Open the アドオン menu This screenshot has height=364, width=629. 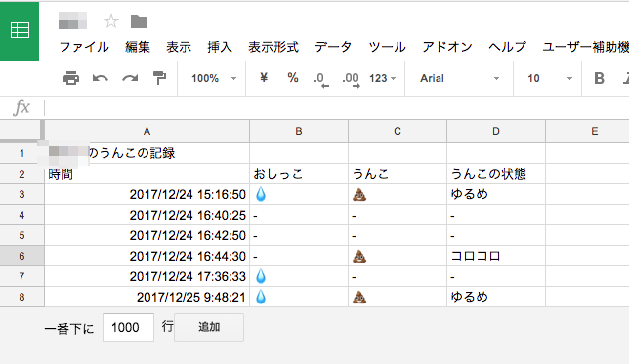click(447, 47)
